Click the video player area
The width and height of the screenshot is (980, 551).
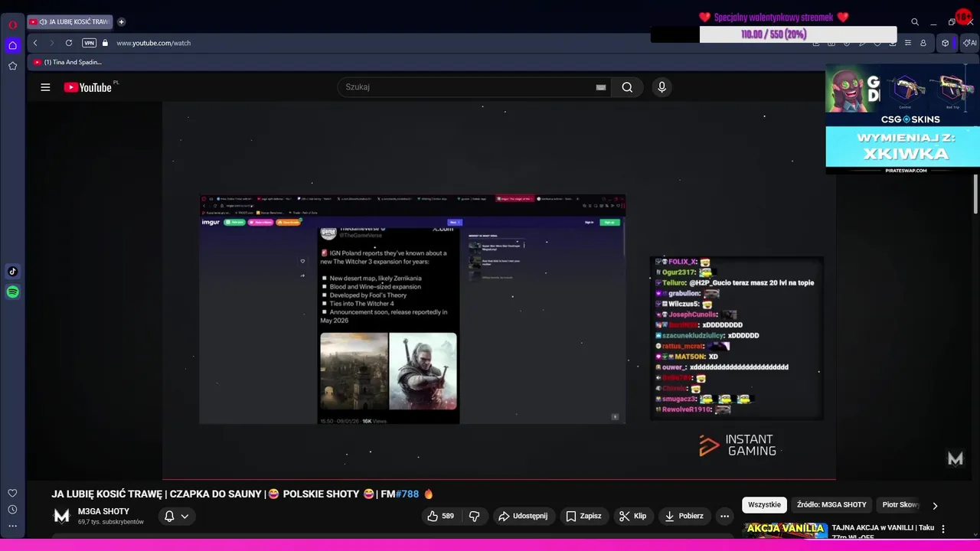(x=499, y=291)
